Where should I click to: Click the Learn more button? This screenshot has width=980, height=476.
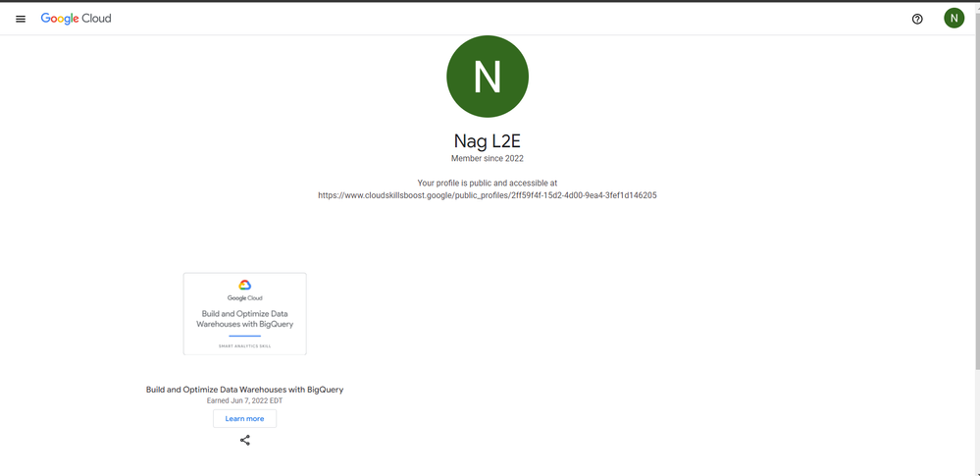click(244, 418)
